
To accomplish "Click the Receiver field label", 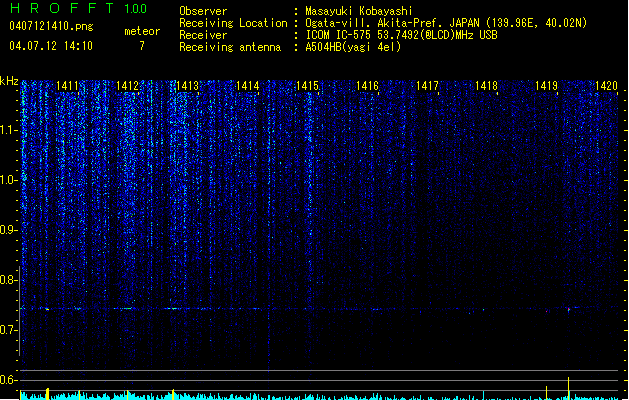I will [x=203, y=35].
